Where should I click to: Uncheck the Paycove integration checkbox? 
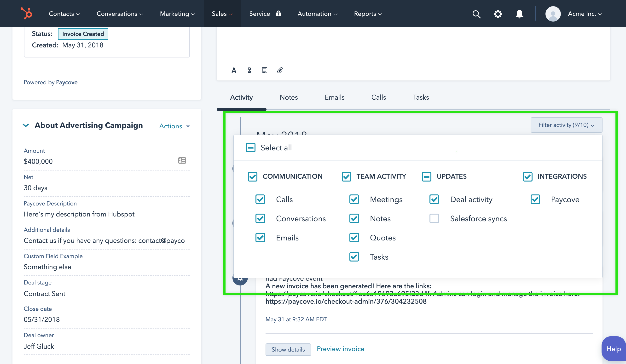[x=535, y=199]
